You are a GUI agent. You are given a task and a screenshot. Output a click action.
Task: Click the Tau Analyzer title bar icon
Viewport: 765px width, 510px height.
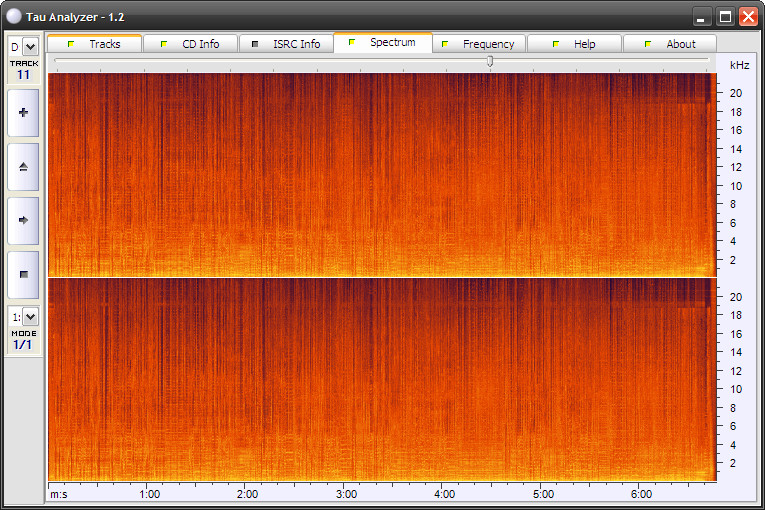[13, 17]
